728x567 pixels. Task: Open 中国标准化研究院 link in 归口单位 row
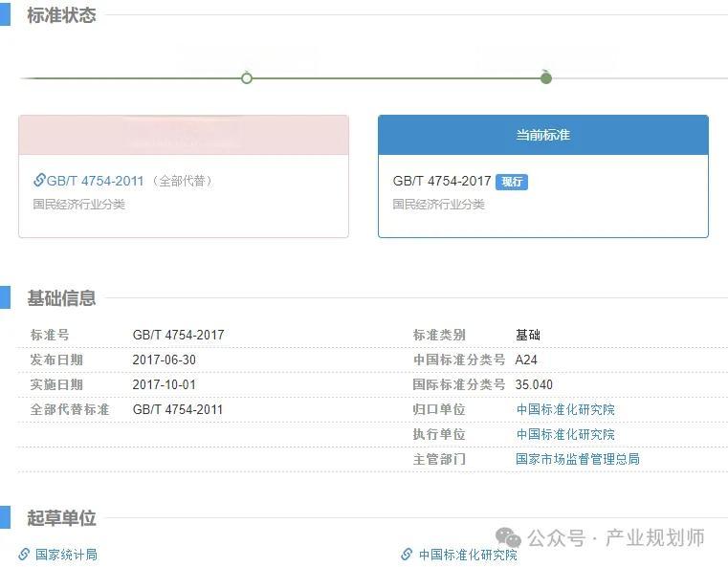pos(564,409)
